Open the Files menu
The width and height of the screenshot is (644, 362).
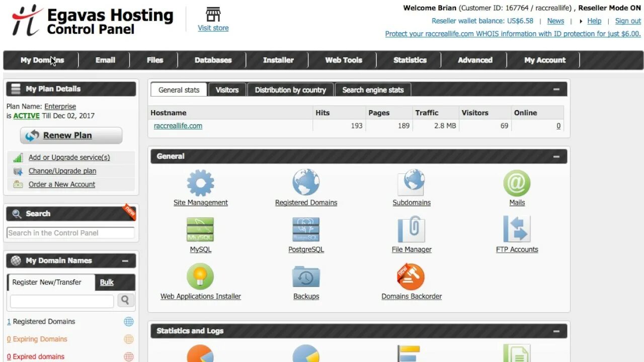(x=154, y=60)
